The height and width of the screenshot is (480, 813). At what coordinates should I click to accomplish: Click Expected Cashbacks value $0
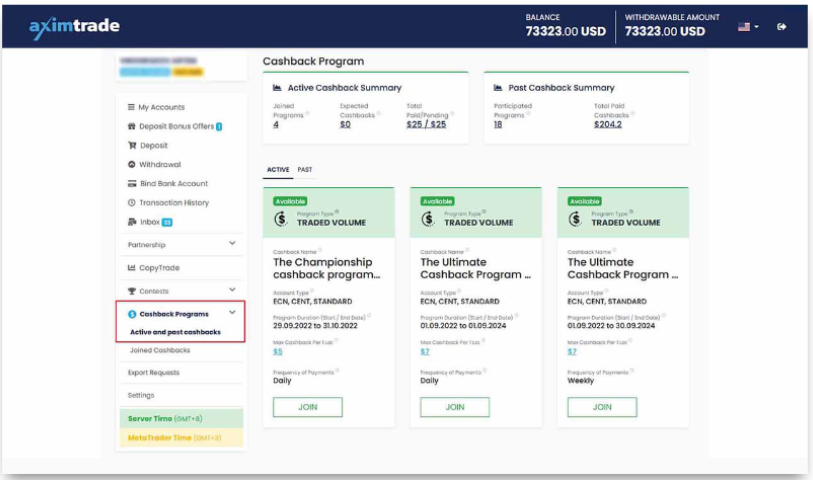click(345, 124)
